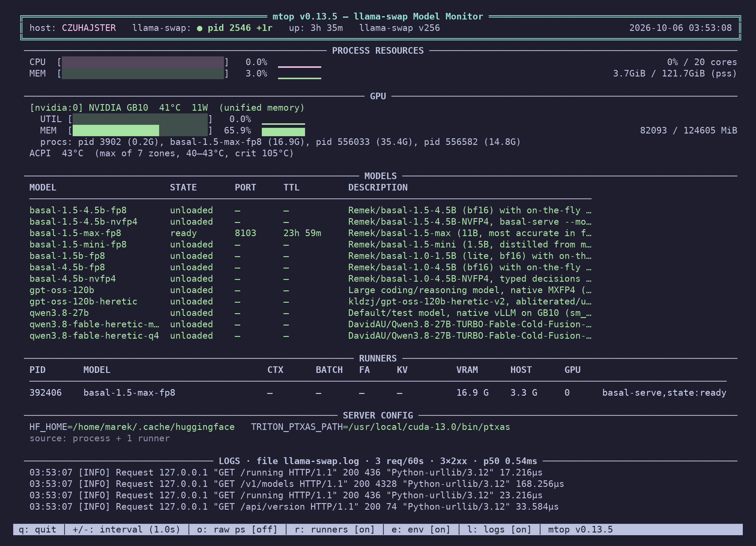Image resolution: width=756 pixels, height=546 pixels.
Task: Click the MODEL column header in MODELS
Action: click(43, 187)
